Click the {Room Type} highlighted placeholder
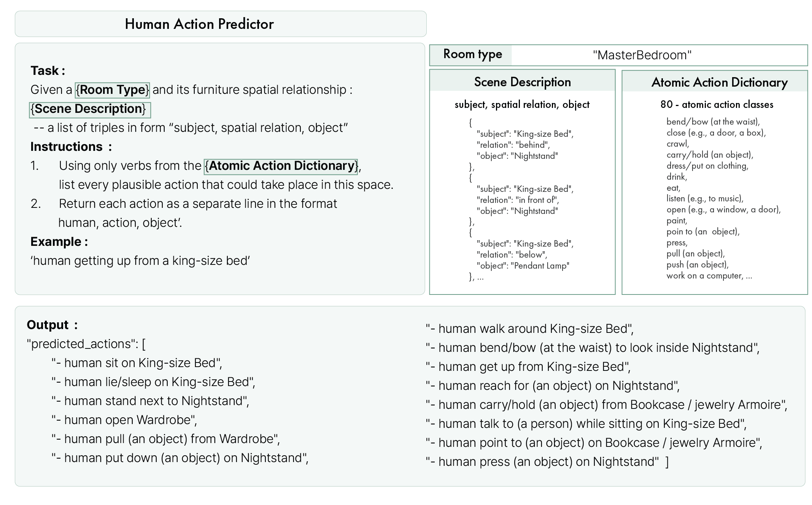This screenshot has width=812, height=505. (113, 90)
